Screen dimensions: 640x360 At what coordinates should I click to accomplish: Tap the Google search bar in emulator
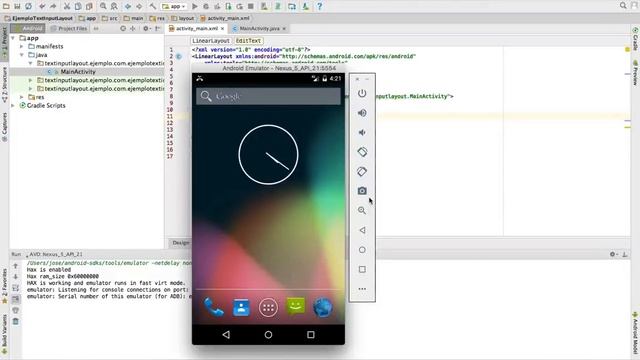coord(268,96)
